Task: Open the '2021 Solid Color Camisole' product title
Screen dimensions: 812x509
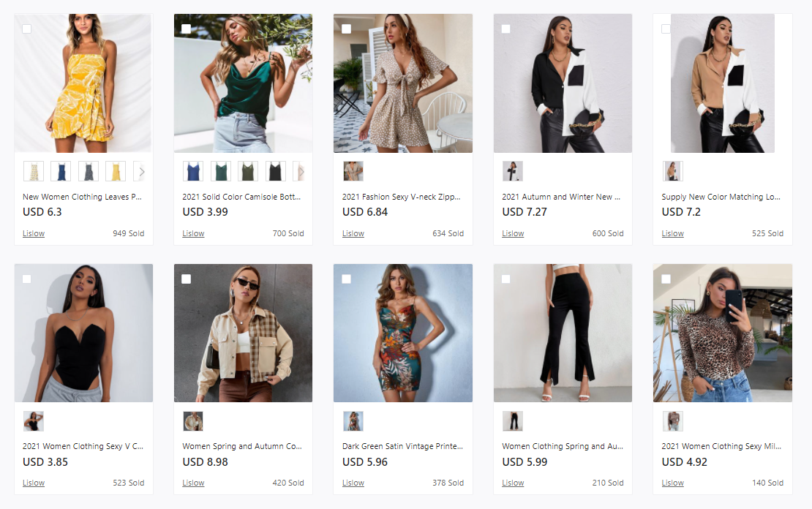Action: click(x=241, y=197)
